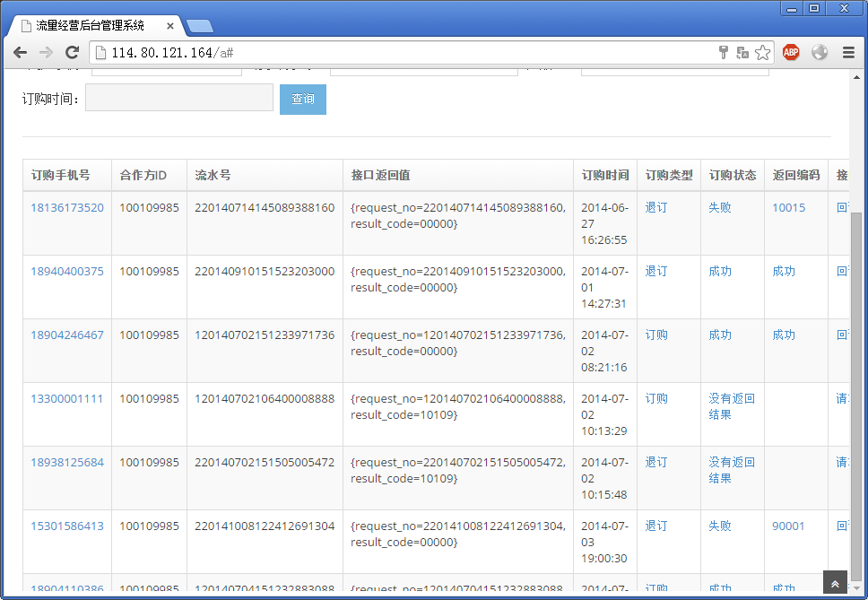Viewport: 868px width, 600px height.
Task: Select serial number 120140702151233971736
Action: point(265,335)
